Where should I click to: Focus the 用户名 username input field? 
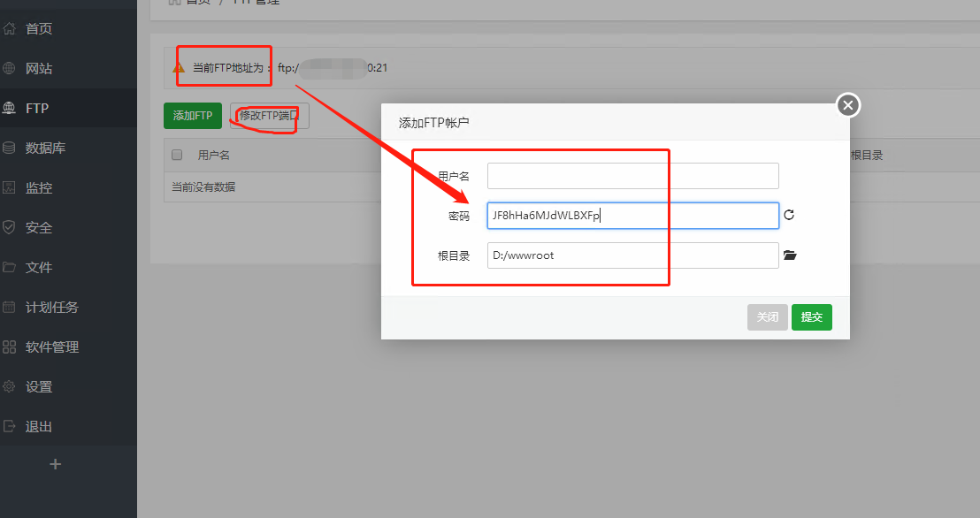click(633, 176)
